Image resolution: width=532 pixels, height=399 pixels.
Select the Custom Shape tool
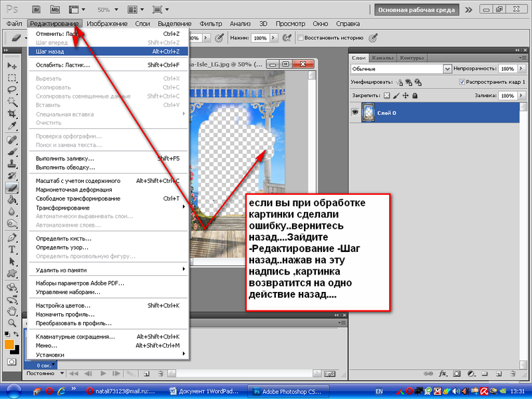[12, 273]
